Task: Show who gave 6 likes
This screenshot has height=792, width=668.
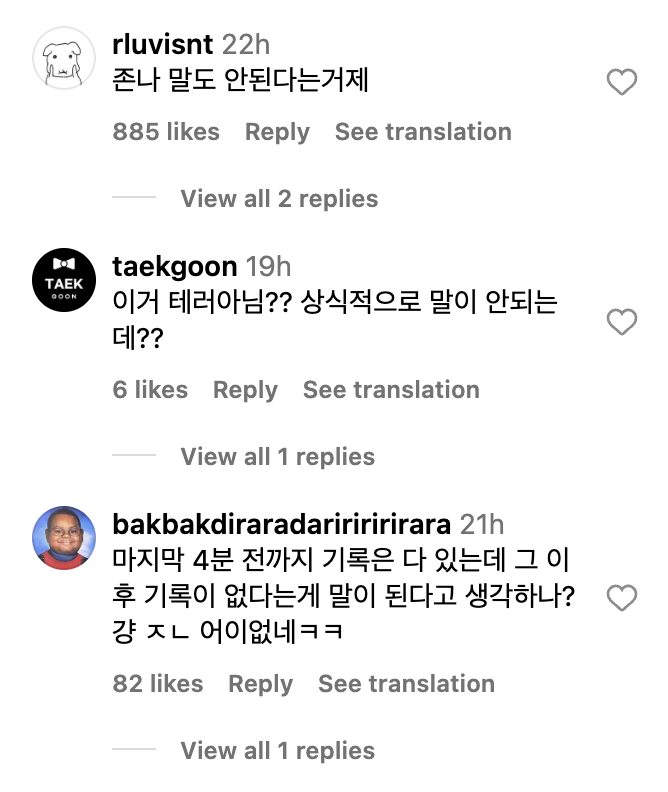Action: click(150, 390)
